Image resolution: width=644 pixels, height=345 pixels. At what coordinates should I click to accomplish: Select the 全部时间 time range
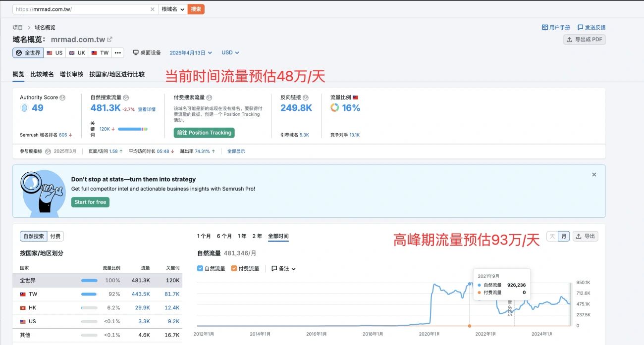pyautogui.click(x=278, y=236)
